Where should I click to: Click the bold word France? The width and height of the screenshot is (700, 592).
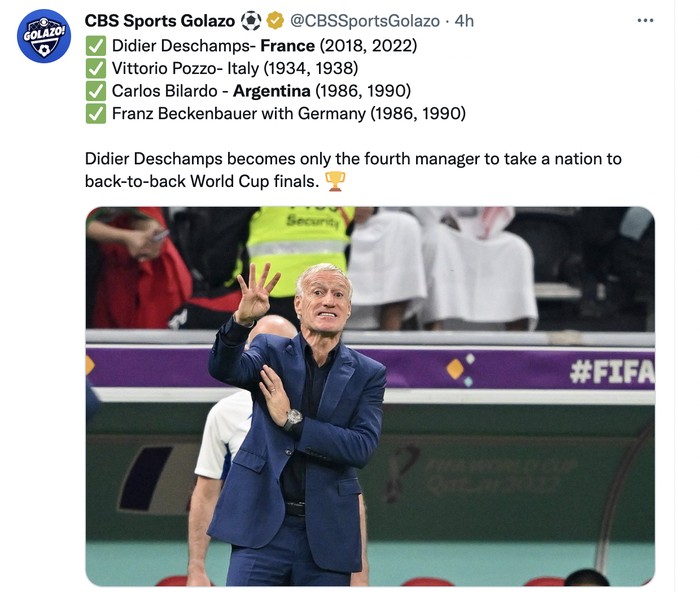(x=287, y=45)
